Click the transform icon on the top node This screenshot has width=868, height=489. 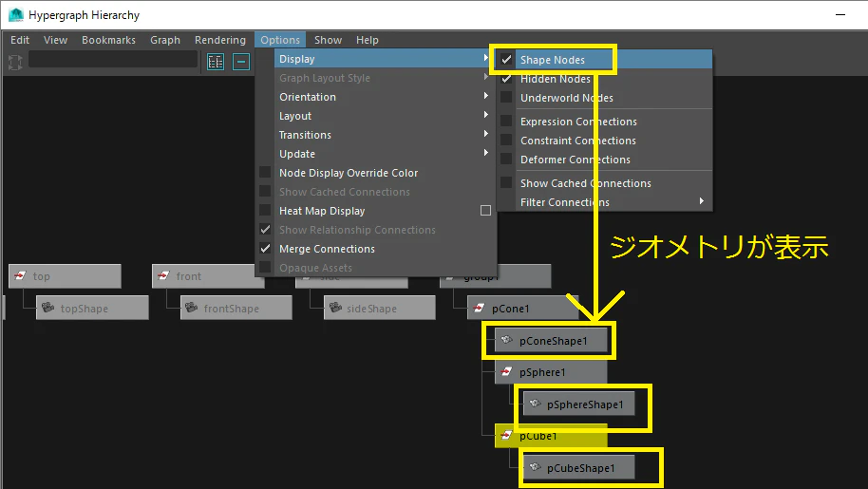[20, 275]
